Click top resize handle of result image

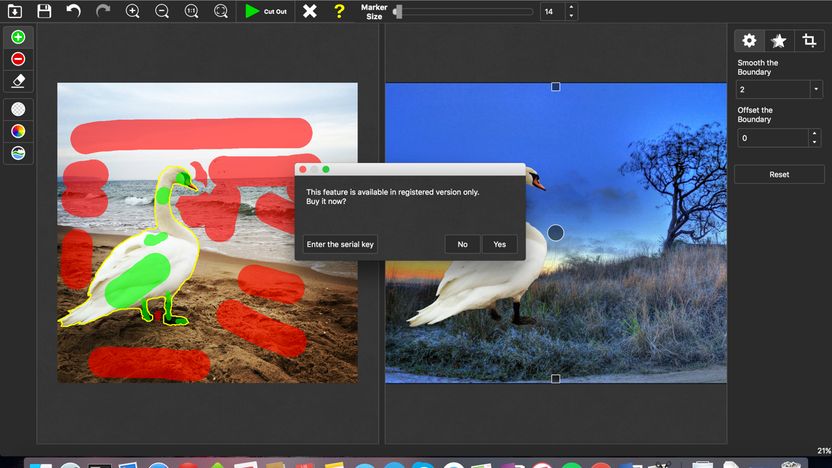click(x=556, y=86)
